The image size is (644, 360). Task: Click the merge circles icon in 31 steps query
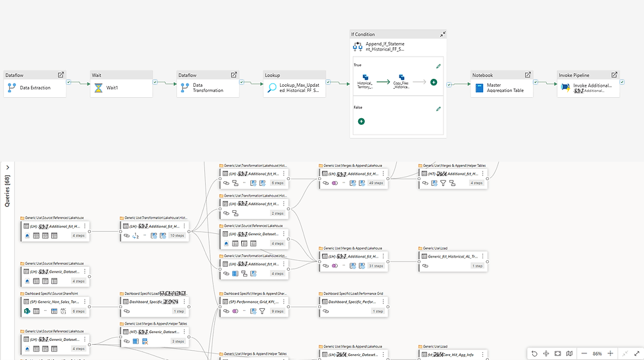[334, 266]
